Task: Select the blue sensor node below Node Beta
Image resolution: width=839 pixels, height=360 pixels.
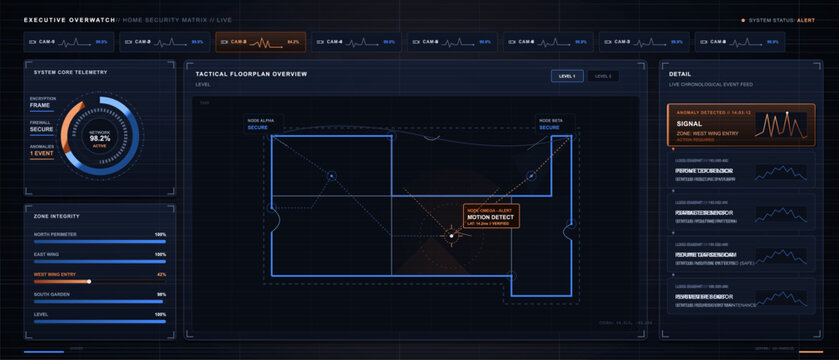Action: [x=531, y=175]
